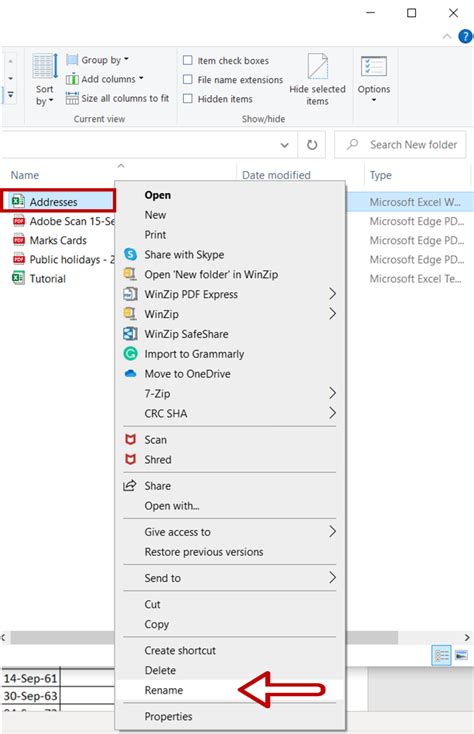Sort by the Type column header

tap(380, 175)
